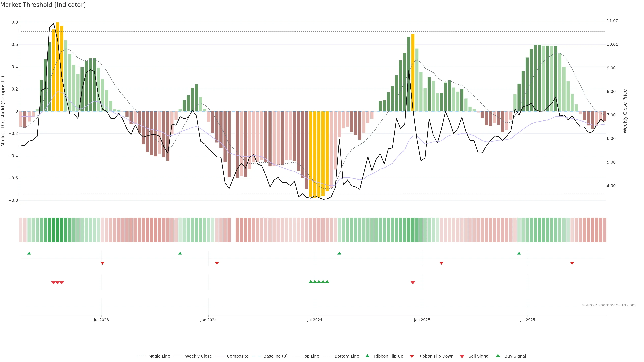Image resolution: width=644 pixels, height=362 pixels.
Task: Click the last Ribbon Flip Down marker on right
Action: point(572,263)
